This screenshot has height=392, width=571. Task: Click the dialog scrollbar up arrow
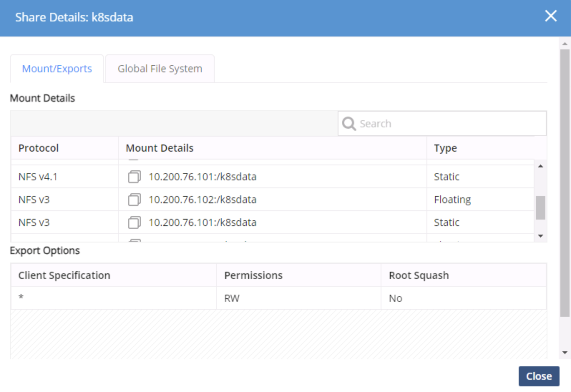[x=565, y=44]
